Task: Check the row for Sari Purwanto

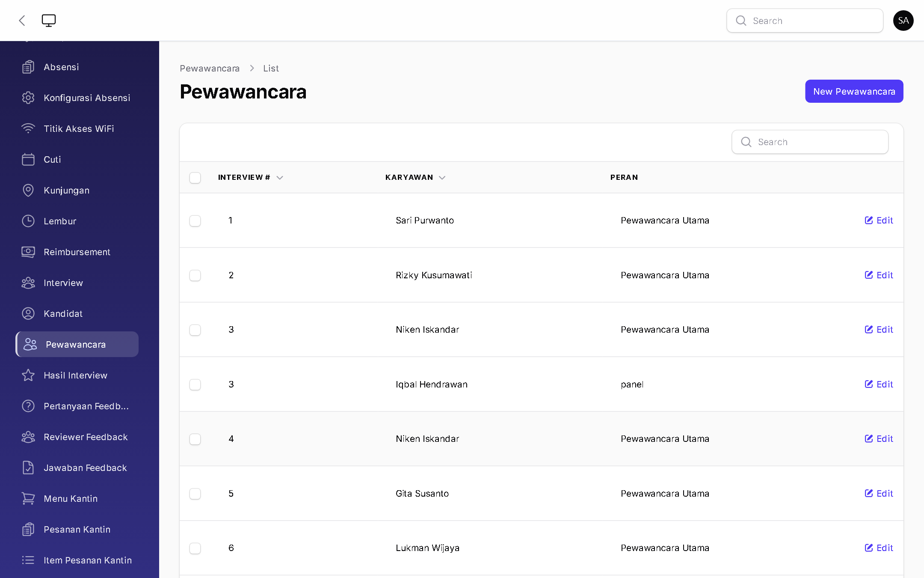Action: (x=195, y=221)
